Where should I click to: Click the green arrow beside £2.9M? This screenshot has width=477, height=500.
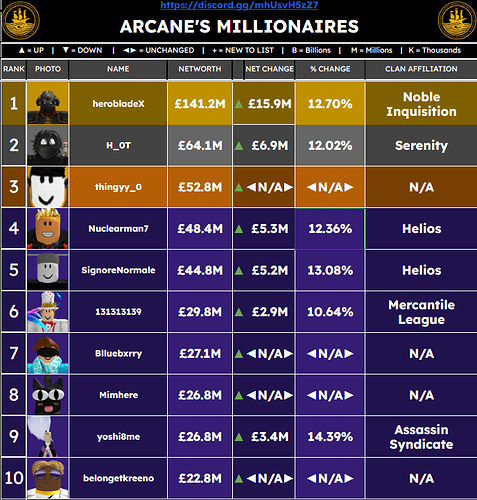point(239,312)
